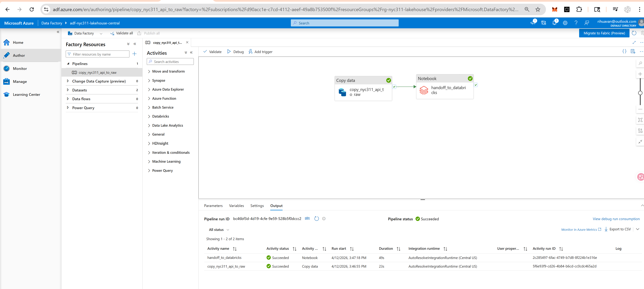Click the zoom to fit canvas icon

(x=640, y=120)
